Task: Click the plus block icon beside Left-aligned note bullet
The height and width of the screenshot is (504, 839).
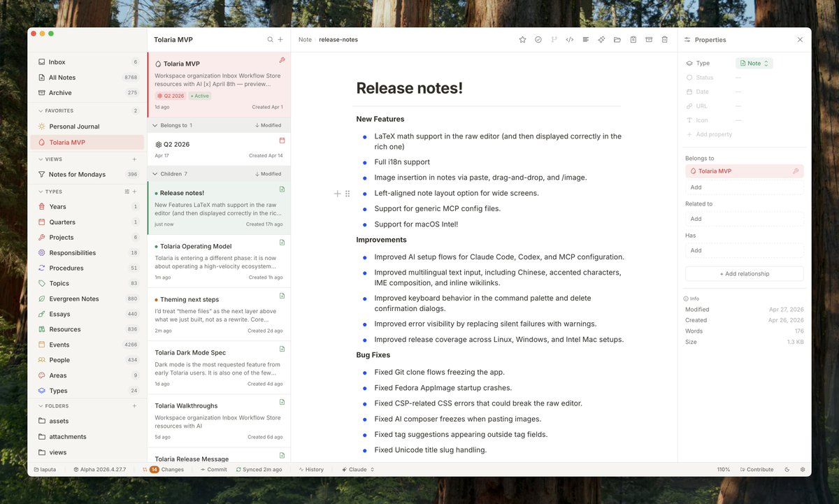Action: click(338, 194)
